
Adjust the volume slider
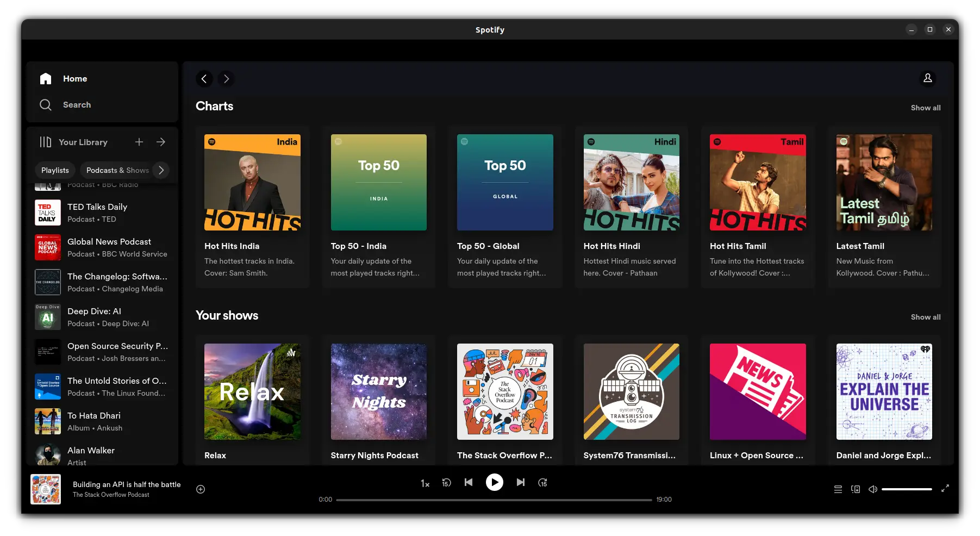tap(907, 489)
